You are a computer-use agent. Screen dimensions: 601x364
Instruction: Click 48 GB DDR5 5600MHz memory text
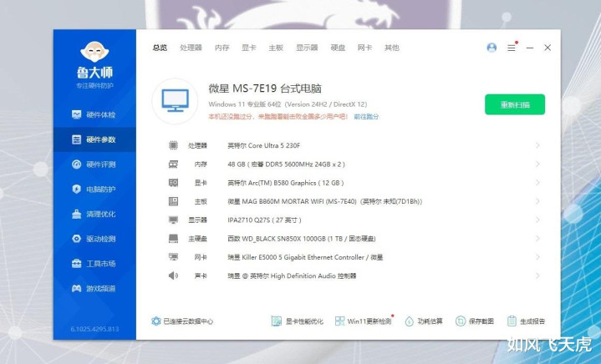click(x=287, y=164)
